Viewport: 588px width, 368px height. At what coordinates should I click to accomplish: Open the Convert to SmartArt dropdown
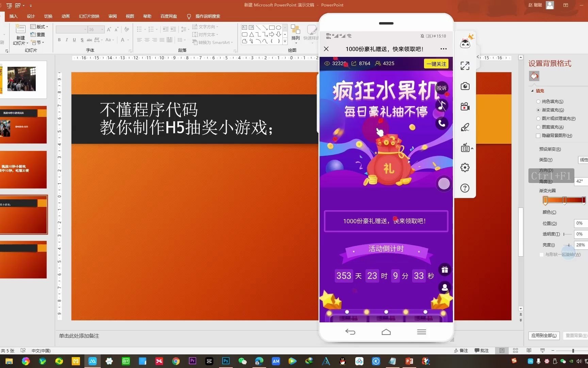[213, 43]
